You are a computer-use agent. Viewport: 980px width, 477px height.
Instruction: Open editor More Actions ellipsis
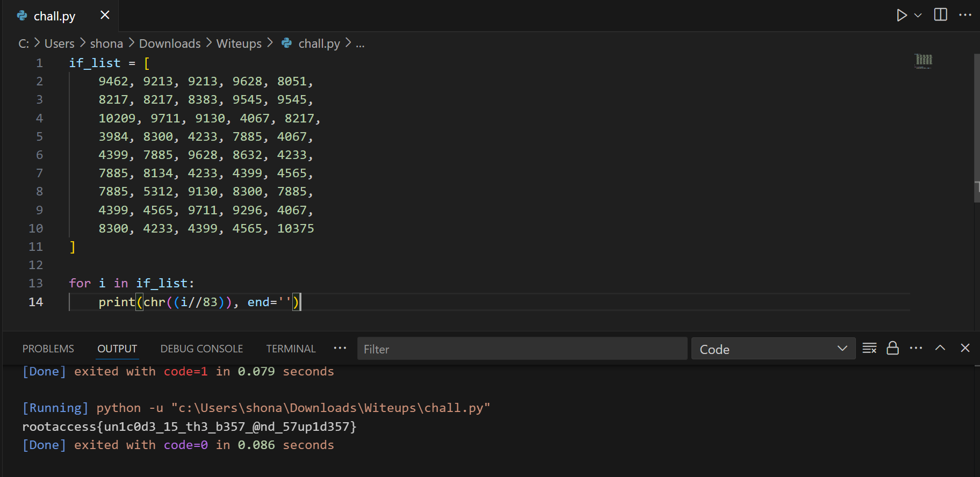[965, 15]
